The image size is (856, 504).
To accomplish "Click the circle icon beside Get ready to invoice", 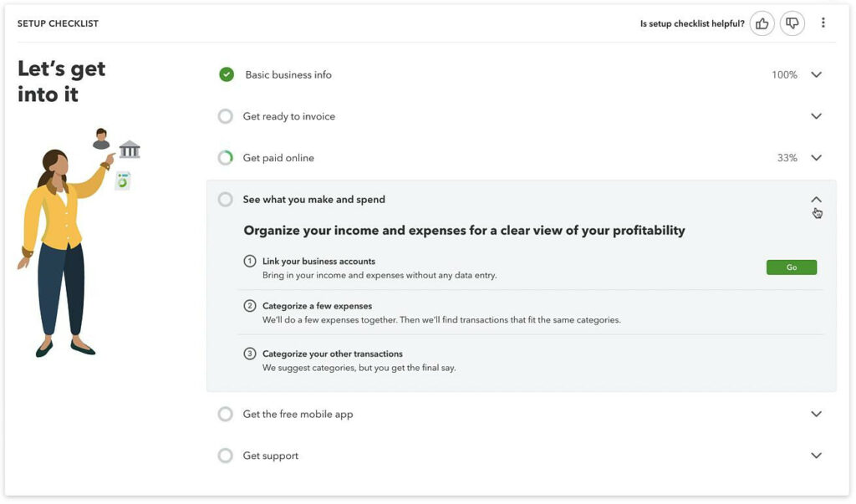I will pos(226,115).
